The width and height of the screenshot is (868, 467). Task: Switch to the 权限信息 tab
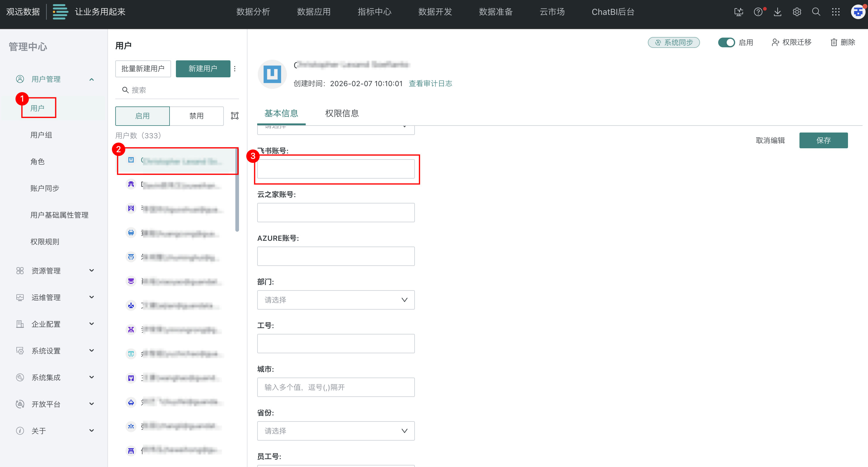pyautogui.click(x=342, y=113)
